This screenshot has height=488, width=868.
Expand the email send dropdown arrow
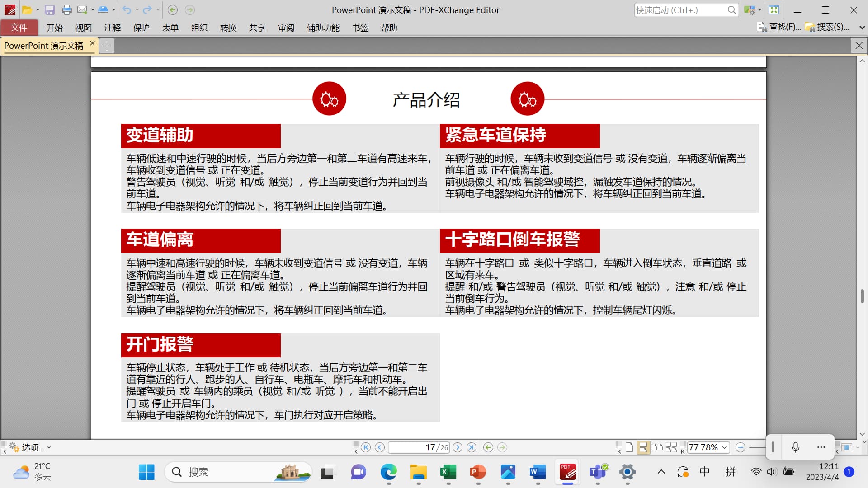[x=93, y=10]
